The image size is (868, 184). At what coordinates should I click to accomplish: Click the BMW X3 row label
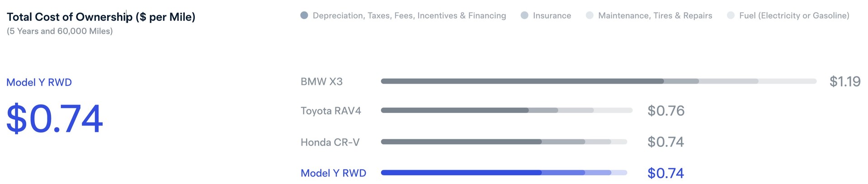pos(321,81)
